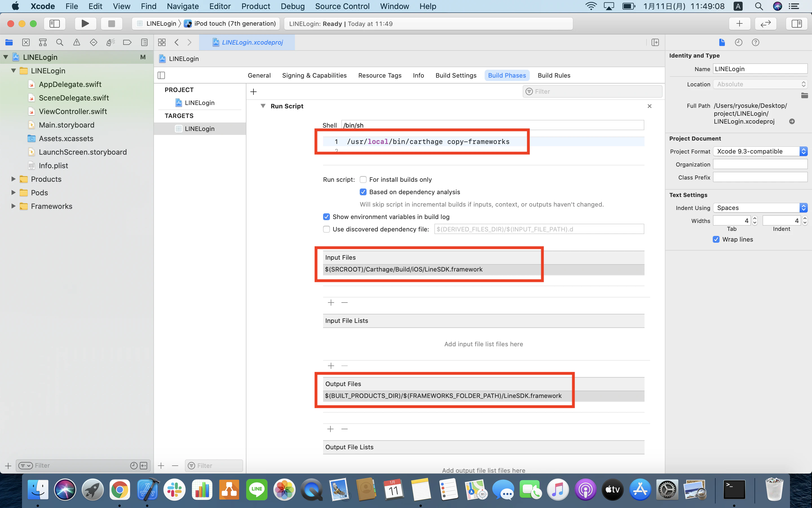Image resolution: width=812 pixels, height=508 pixels.
Task: Open the issue navigator warning icon
Action: point(76,42)
